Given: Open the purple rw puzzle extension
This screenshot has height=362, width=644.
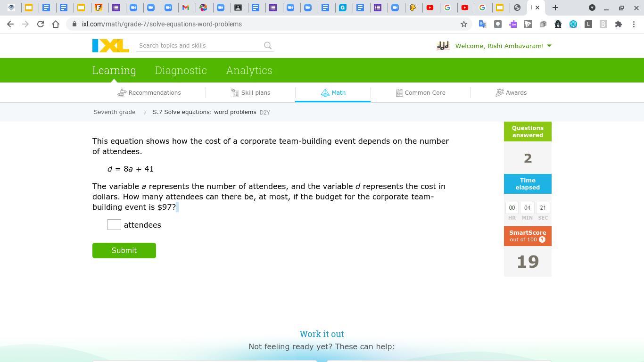Looking at the screenshot, I should coord(512,24).
